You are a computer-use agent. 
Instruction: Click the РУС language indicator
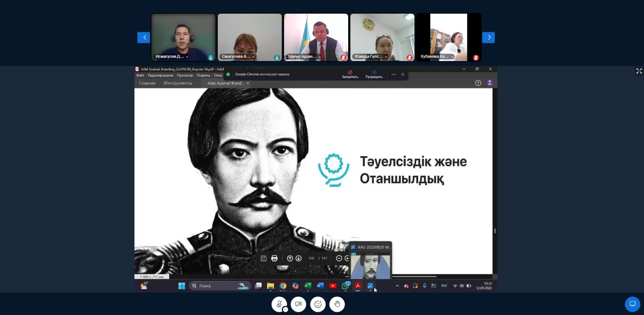tap(444, 286)
